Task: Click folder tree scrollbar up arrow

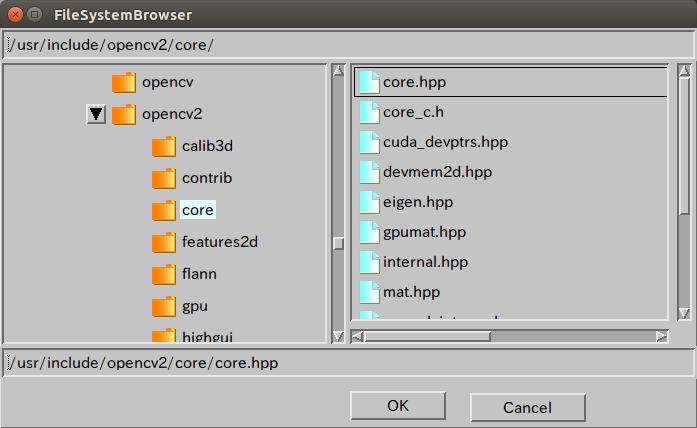Action: coord(338,71)
